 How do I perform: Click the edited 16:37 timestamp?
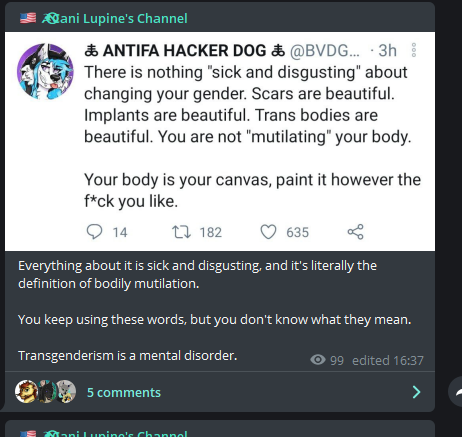(388, 360)
